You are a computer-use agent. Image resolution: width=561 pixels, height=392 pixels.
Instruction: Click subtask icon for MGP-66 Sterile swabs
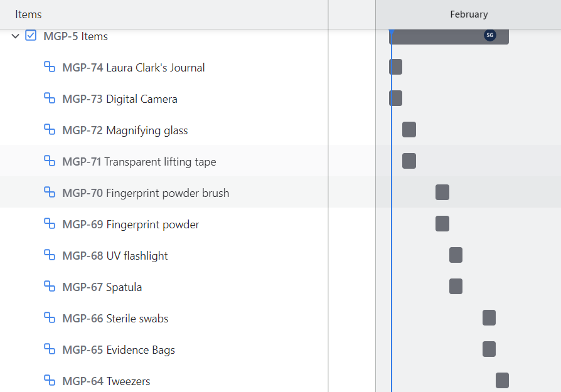50,317
